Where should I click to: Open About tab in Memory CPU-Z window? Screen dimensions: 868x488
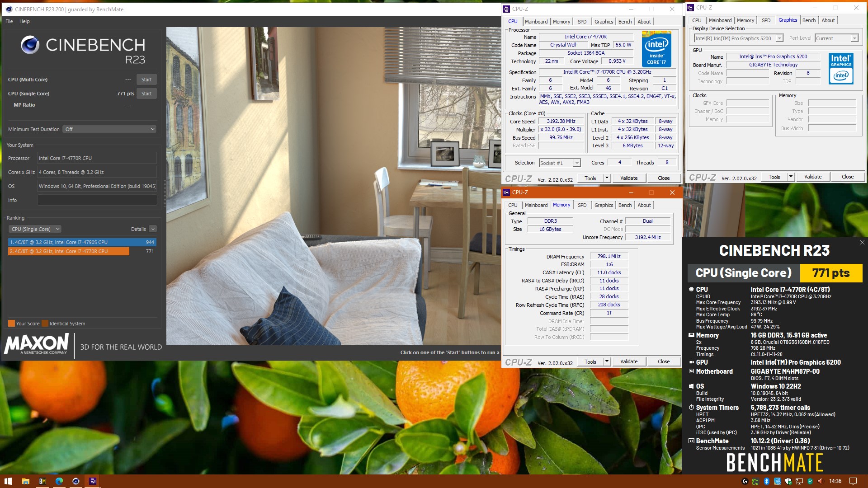pyautogui.click(x=644, y=205)
